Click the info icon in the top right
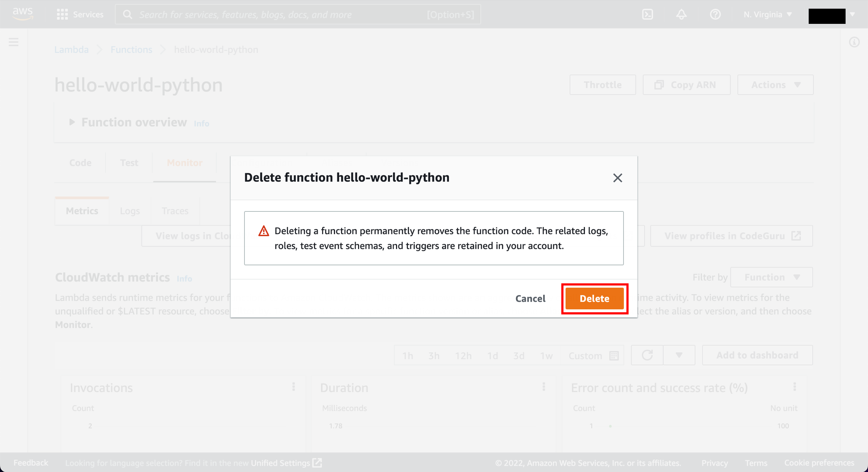868x472 pixels. tap(855, 42)
